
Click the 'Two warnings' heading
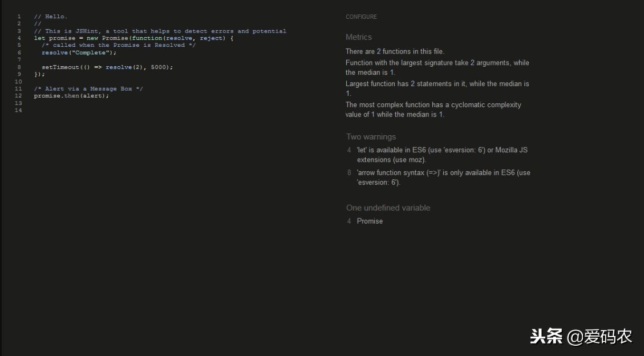point(371,137)
